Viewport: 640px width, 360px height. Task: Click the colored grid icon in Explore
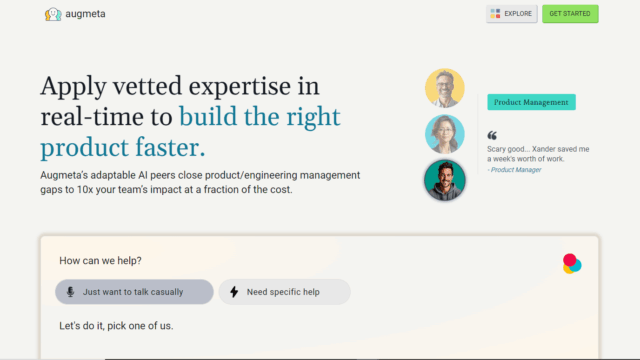495,14
